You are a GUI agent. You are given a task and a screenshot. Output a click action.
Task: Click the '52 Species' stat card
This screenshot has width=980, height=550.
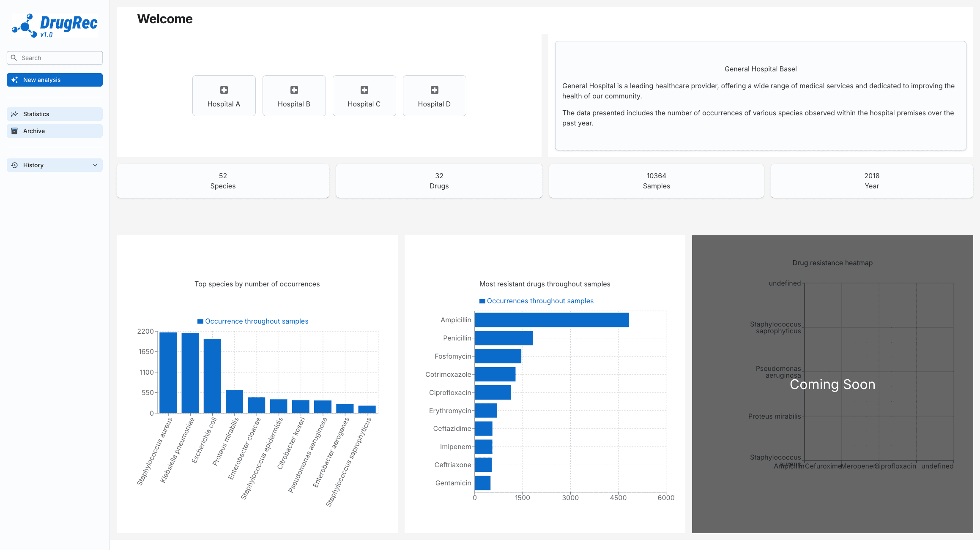point(223,181)
